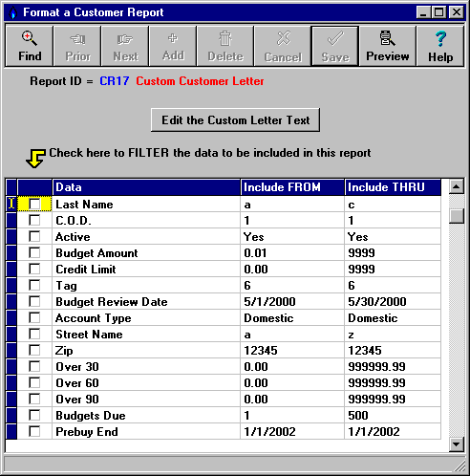Click the Add plus toolbar icon
The height and width of the screenshot is (476, 470).
pyautogui.click(x=173, y=38)
